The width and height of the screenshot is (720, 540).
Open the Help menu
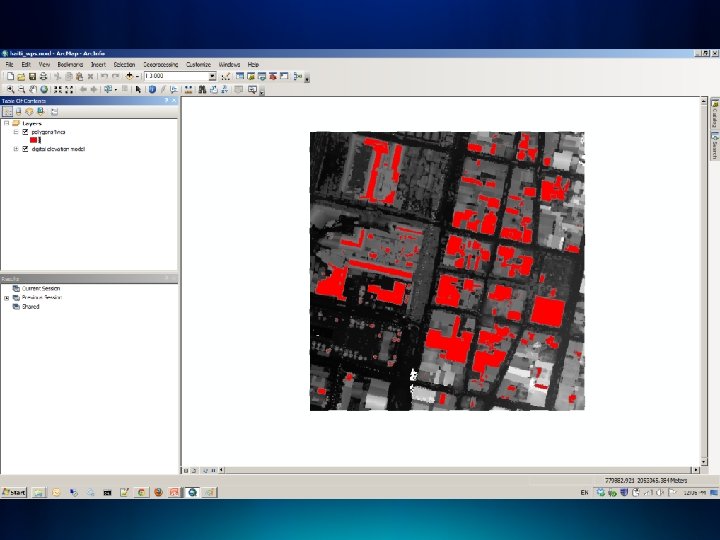tap(253, 64)
